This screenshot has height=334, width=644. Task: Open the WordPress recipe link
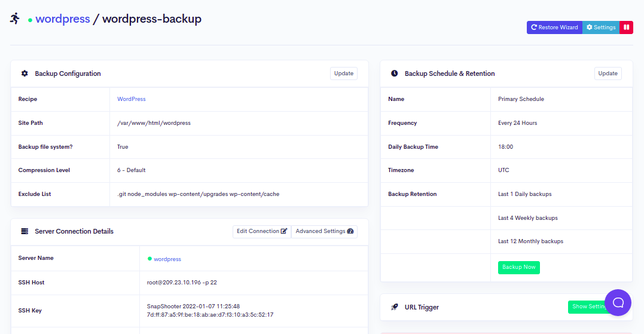coord(132,99)
